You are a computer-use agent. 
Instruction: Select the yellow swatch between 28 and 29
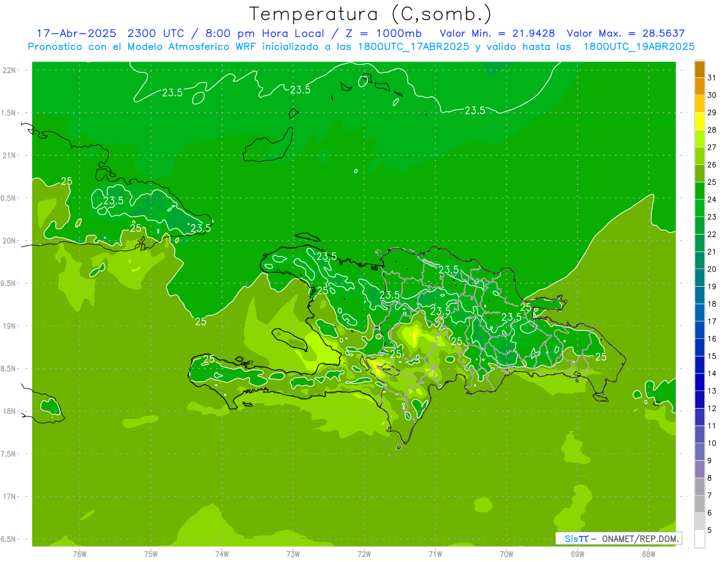click(x=700, y=121)
